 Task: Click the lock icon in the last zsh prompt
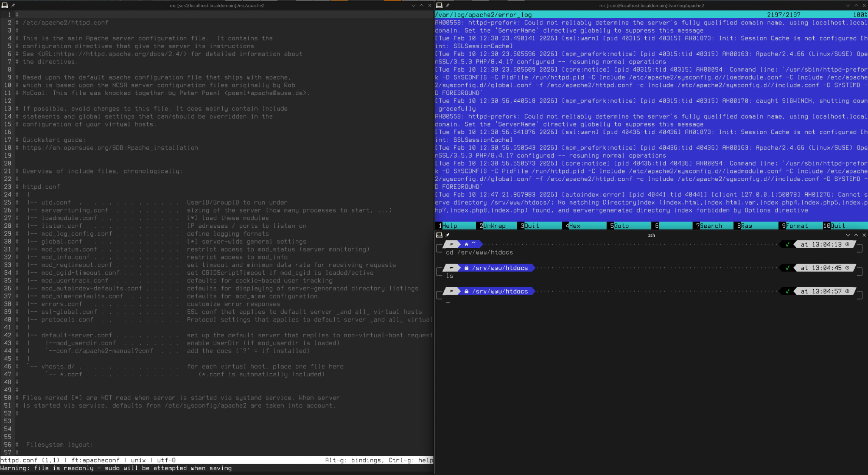click(466, 292)
